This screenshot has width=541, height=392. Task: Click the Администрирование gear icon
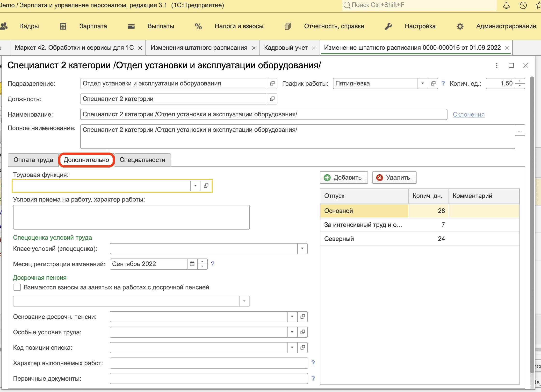click(x=460, y=26)
